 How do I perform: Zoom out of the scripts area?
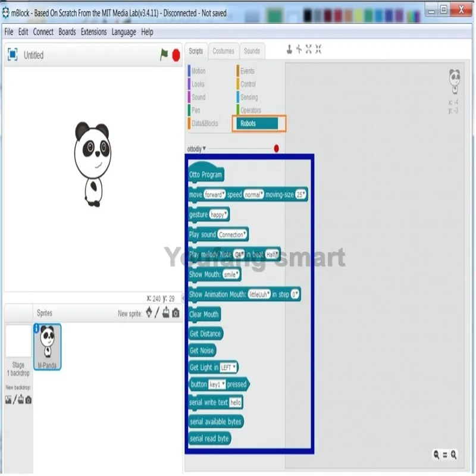pos(437,455)
